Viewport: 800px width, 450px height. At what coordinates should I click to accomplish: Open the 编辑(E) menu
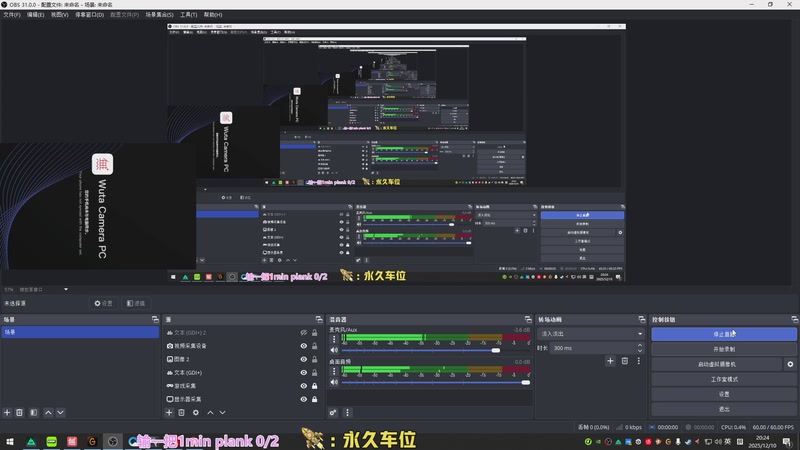pyautogui.click(x=35, y=15)
